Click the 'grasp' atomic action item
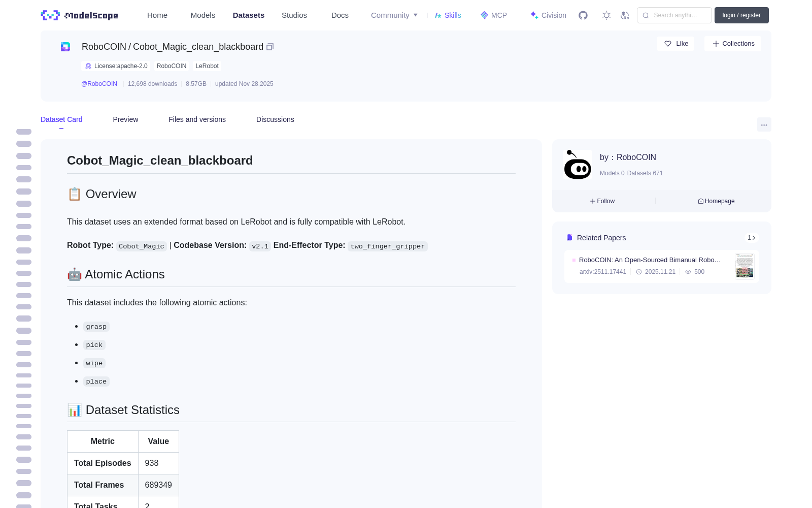 [96, 327]
